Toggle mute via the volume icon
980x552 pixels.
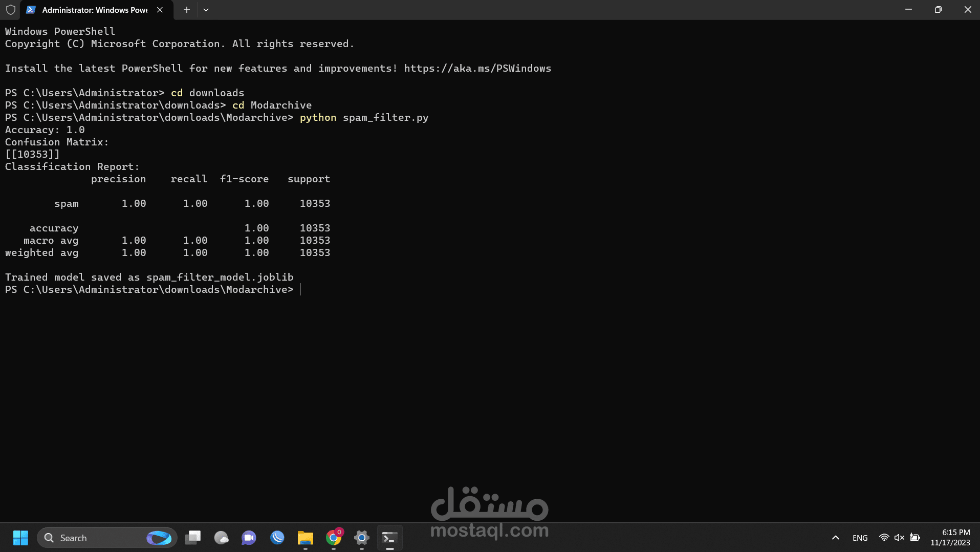click(899, 538)
